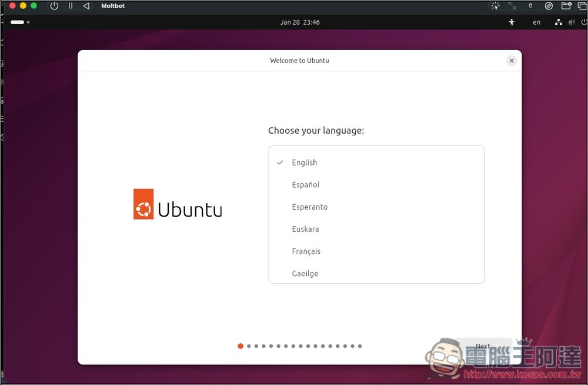The width and height of the screenshot is (588, 385).
Task: Click the Activities pill in the Ubuntu panel
Action: point(18,22)
